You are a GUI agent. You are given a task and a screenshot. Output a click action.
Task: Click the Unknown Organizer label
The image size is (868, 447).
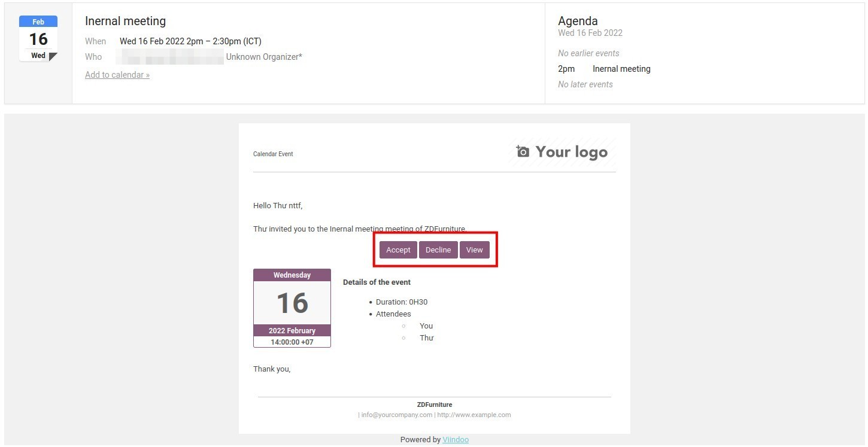tap(264, 57)
